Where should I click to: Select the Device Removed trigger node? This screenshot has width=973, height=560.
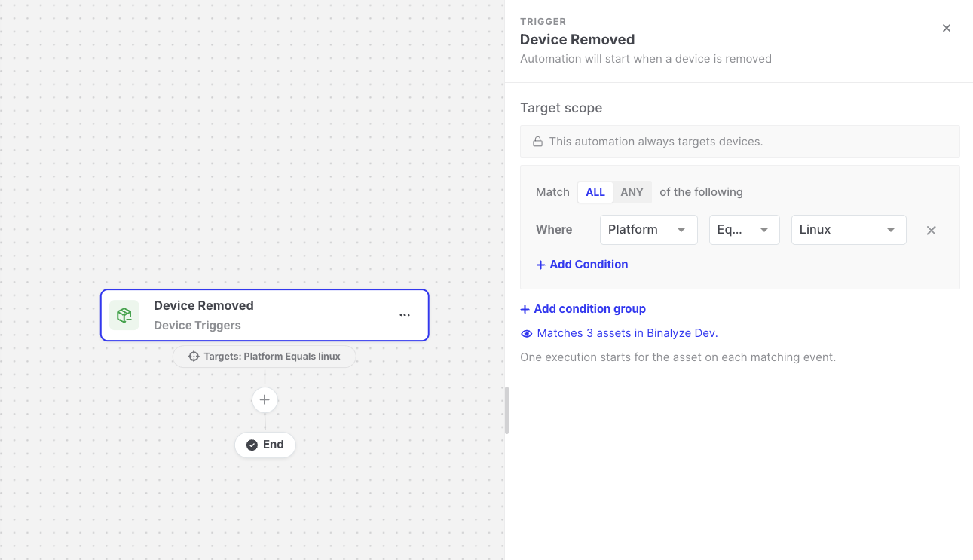(x=265, y=315)
